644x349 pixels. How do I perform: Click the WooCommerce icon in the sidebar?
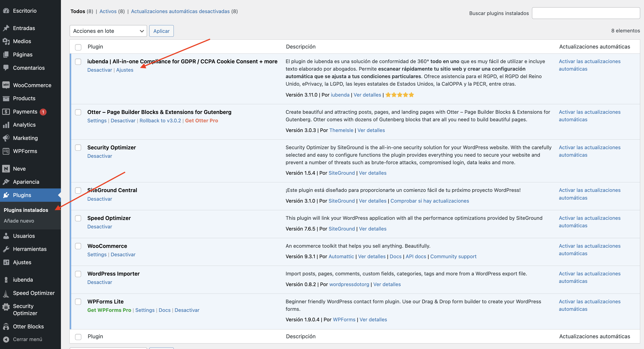point(6,85)
